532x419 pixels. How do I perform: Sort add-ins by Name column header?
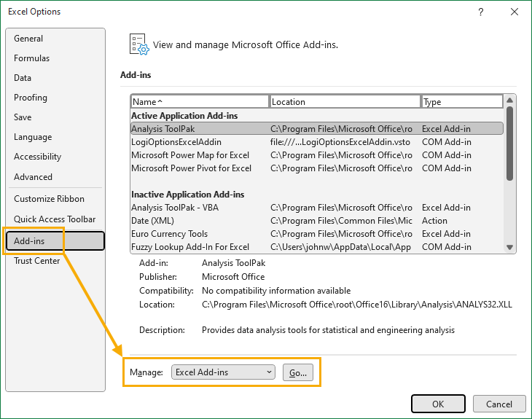[x=200, y=102]
